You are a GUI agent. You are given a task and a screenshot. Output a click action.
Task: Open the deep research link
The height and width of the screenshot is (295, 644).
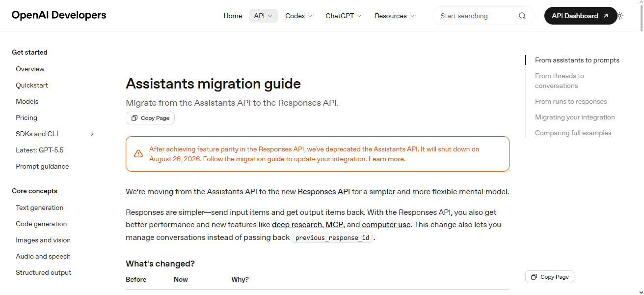point(297,225)
